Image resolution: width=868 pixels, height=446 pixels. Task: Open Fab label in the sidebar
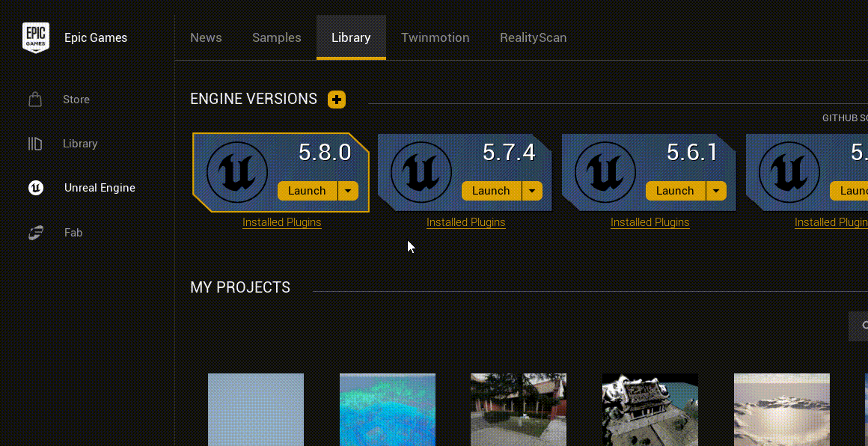click(73, 233)
